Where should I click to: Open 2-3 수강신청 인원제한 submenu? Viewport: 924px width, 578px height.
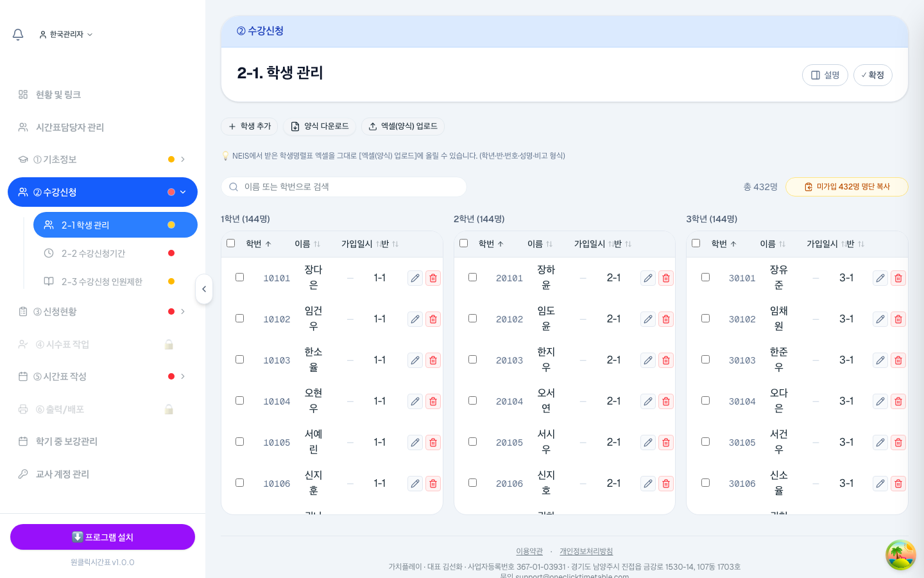pos(116,281)
